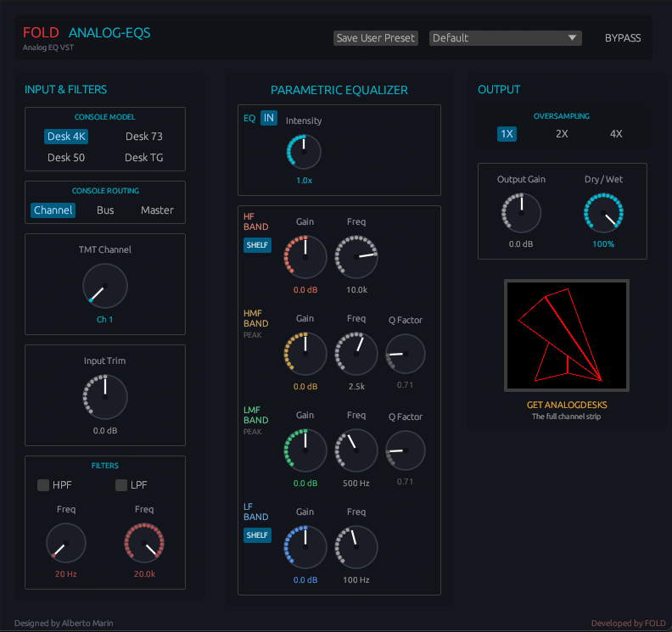Click the HMF band Gain knob
This screenshot has width=672, height=632.
click(305, 354)
